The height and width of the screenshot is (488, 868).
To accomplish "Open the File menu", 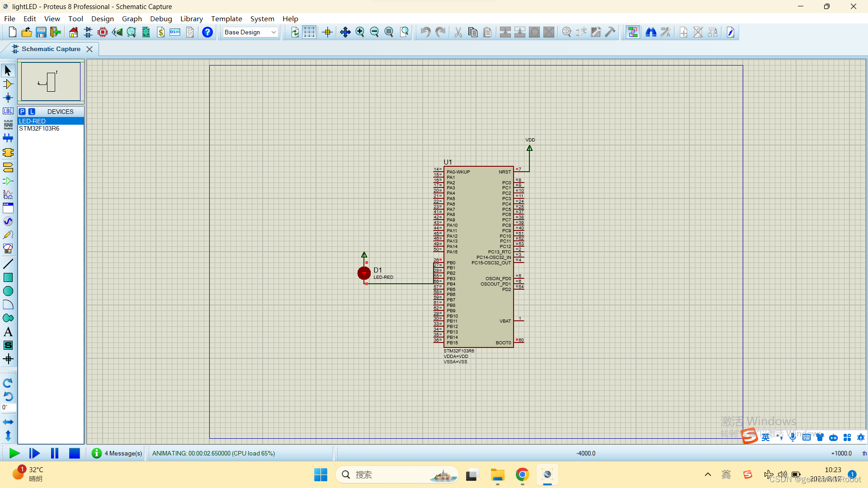I will coord(9,19).
